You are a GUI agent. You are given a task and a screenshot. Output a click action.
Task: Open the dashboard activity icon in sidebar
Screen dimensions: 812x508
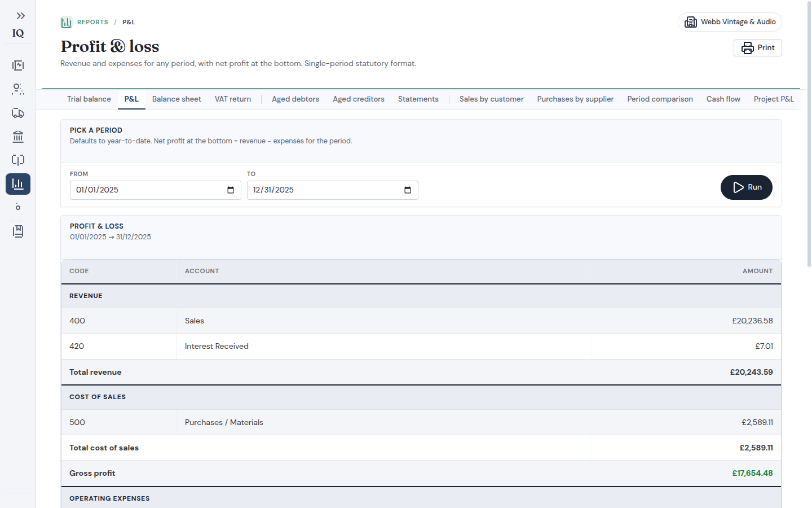point(18,65)
